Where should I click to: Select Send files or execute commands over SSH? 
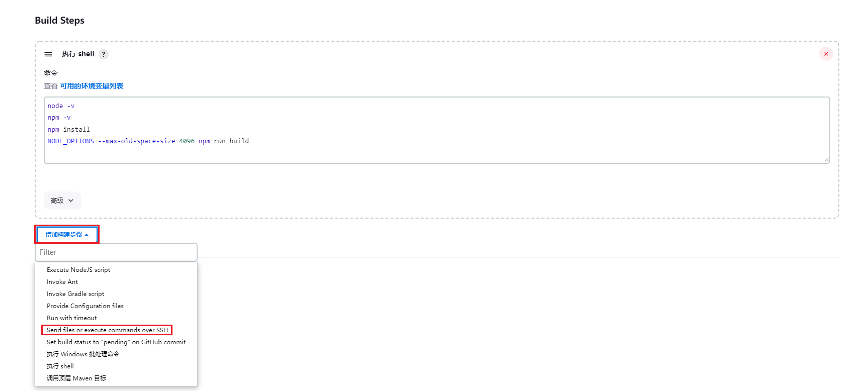[107, 330]
